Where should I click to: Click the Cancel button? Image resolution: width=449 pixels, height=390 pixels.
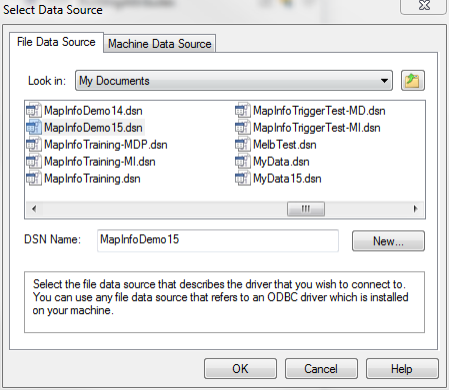321,369
